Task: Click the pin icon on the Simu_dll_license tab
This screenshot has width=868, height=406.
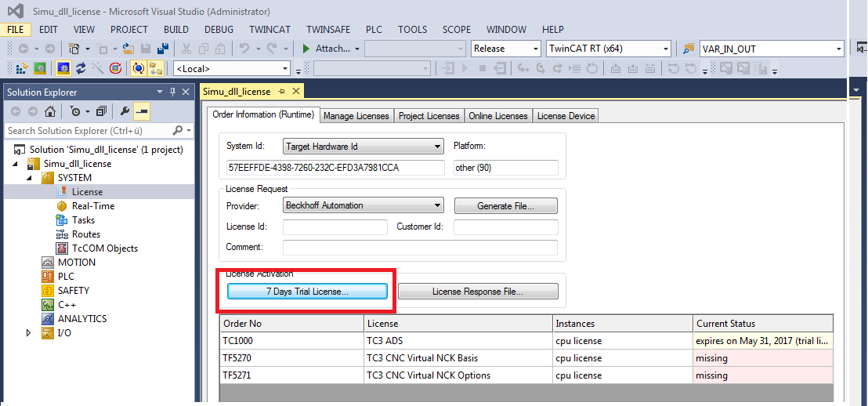Action: point(282,92)
